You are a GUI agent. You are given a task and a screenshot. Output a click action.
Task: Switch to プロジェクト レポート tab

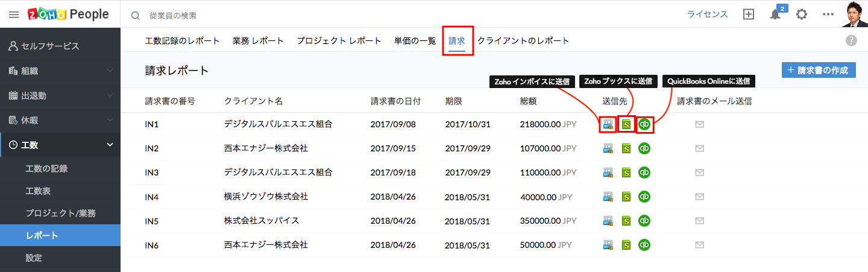339,40
